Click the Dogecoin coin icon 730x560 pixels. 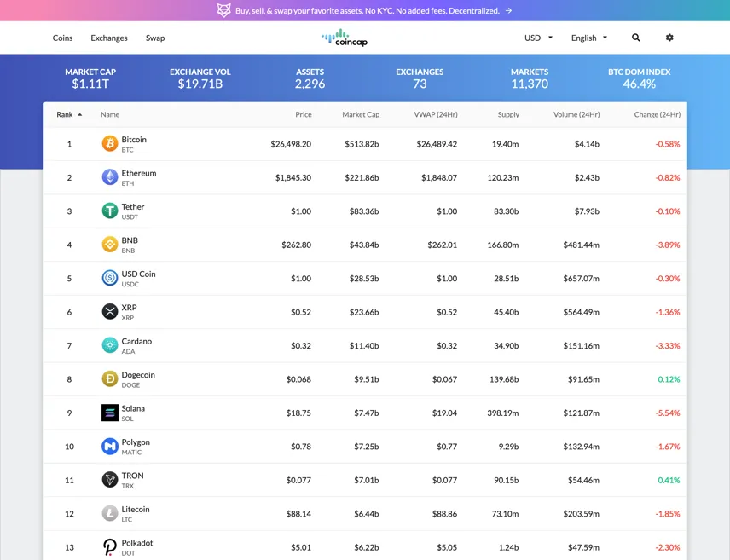coord(110,379)
